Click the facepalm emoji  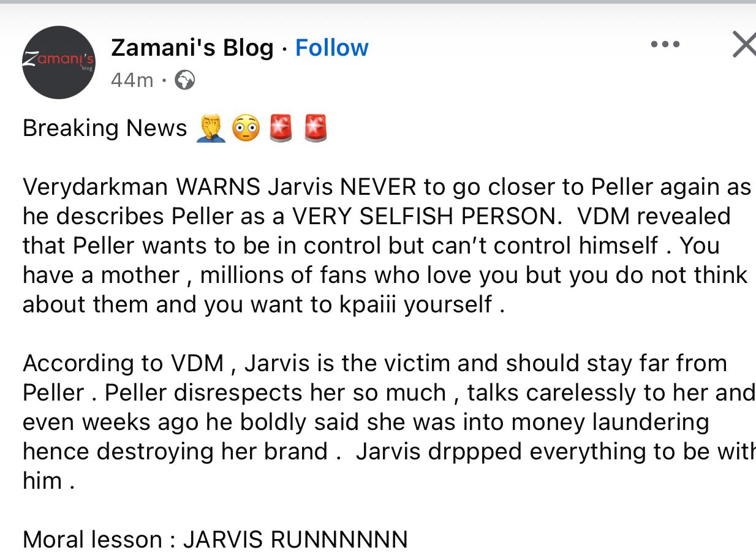pyautogui.click(x=211, y=128)
